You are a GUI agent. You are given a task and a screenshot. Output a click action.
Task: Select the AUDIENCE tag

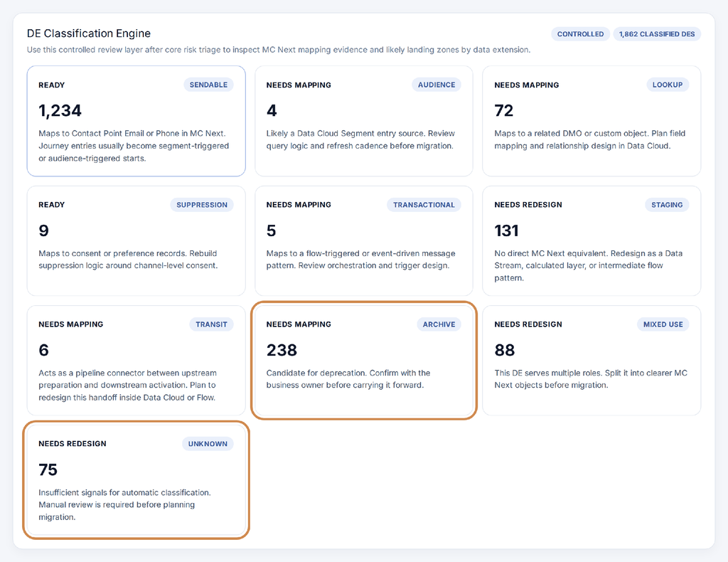point(437,85)
